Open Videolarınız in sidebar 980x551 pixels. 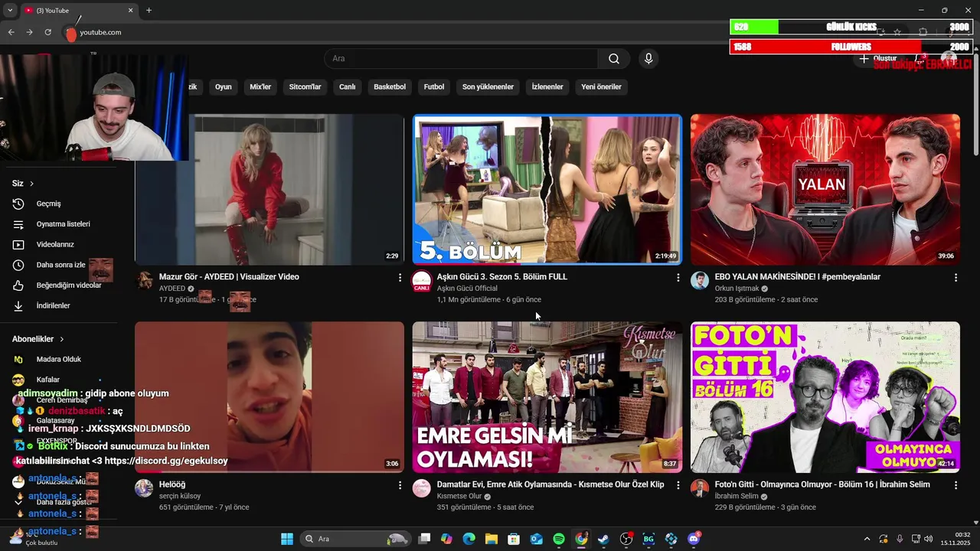(55, 244)
